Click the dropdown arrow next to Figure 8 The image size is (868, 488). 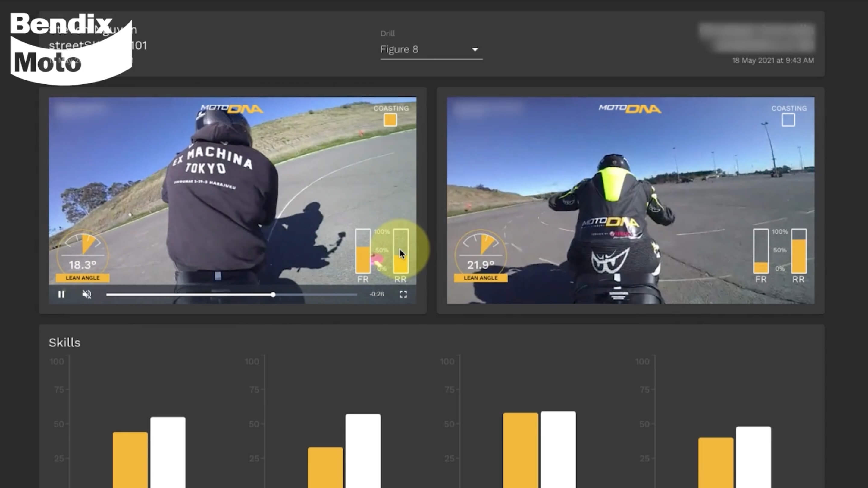coord(475,49)
